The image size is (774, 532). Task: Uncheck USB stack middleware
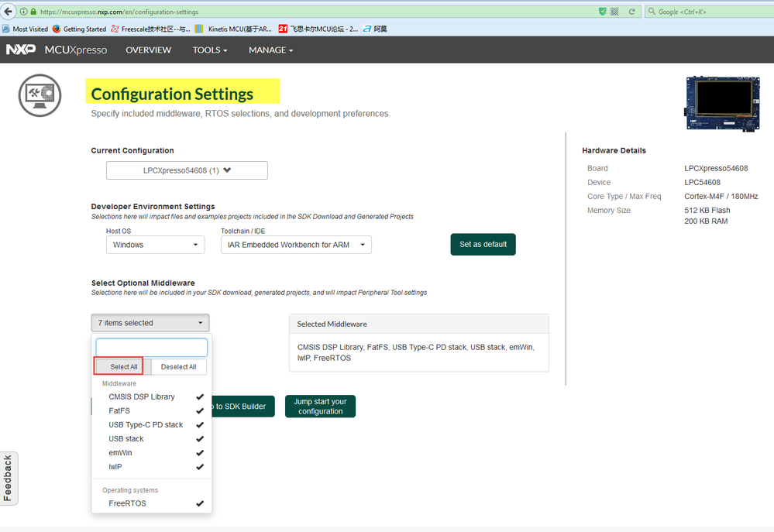152,439
